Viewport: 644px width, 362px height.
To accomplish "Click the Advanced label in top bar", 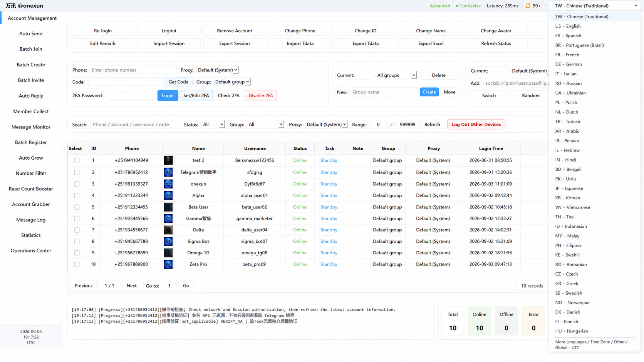I will pyautogui.click(x=440, y=6).
